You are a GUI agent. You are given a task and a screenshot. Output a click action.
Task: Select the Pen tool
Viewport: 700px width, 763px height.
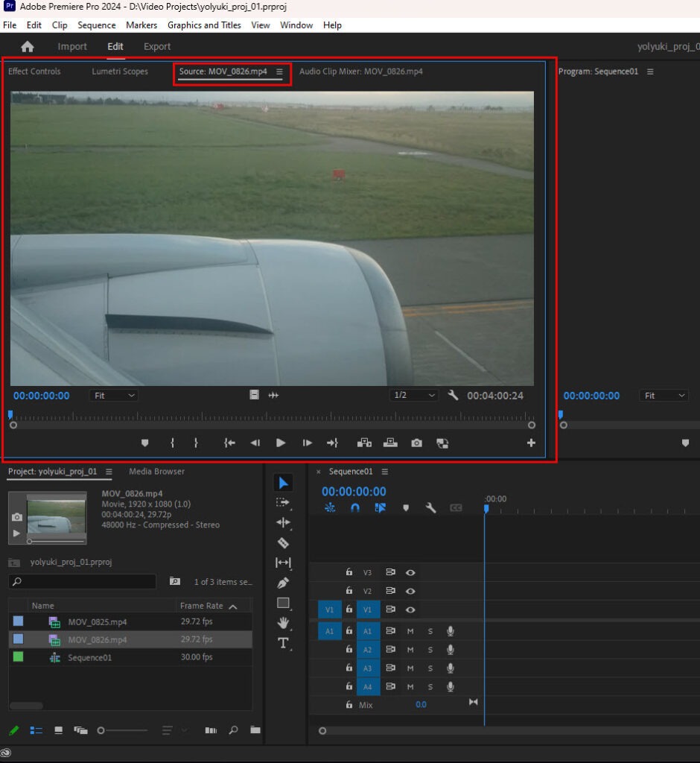283,583
